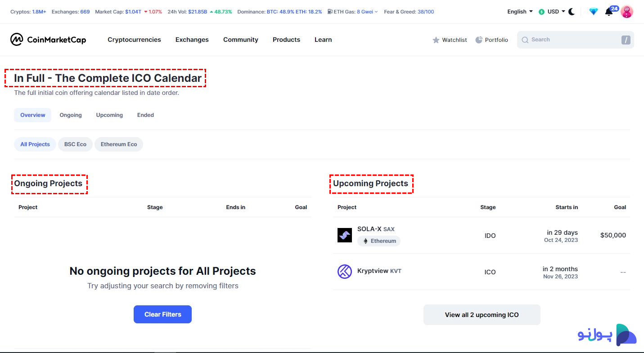Click Exchanges 669 stat link
The image size is (644, 353).
85,12
